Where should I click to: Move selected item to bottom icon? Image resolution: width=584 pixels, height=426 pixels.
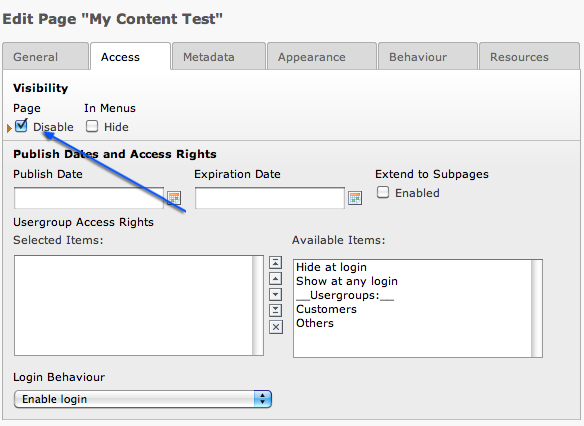click(x=275, y=310)
